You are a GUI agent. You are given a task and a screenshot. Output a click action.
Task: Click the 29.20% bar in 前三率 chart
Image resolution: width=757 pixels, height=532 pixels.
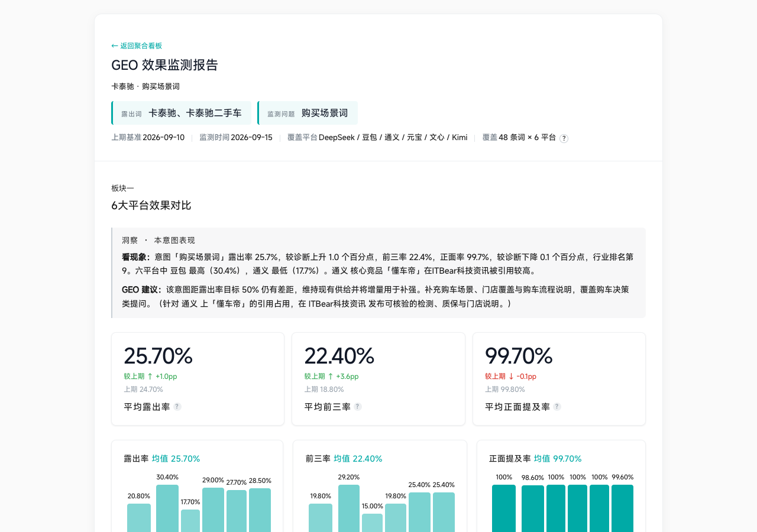click(x=349, y=508)
